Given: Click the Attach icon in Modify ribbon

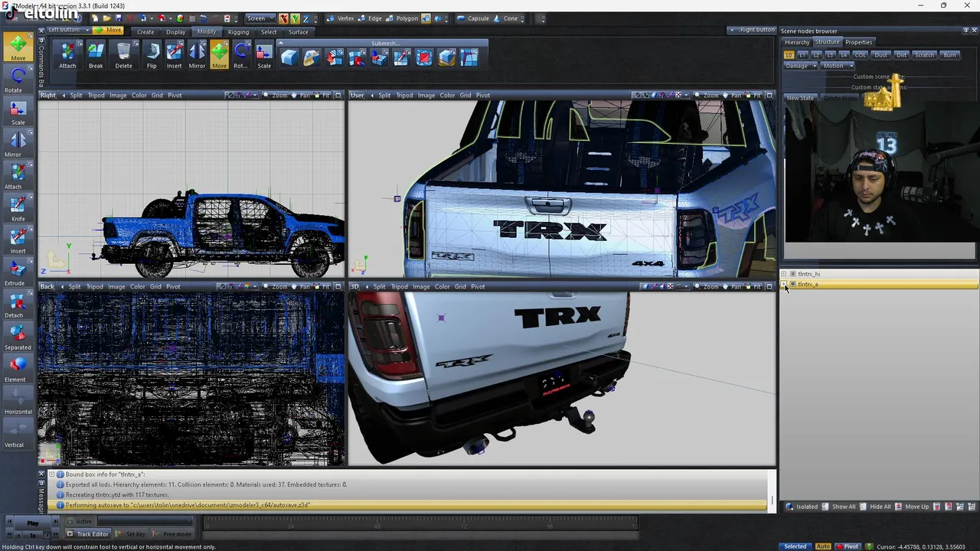Looking at the screenshot, I should click(67, 55).
